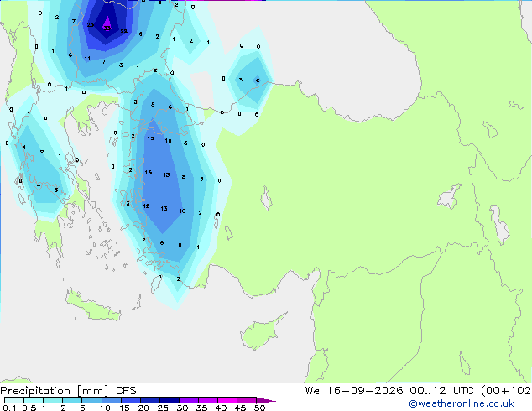
Task: Click the 30 to 35 mm purple swatch
Action: coord(189,400)
